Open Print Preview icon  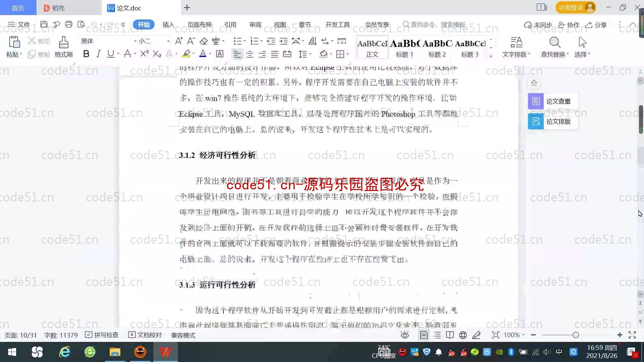point(81,24)
